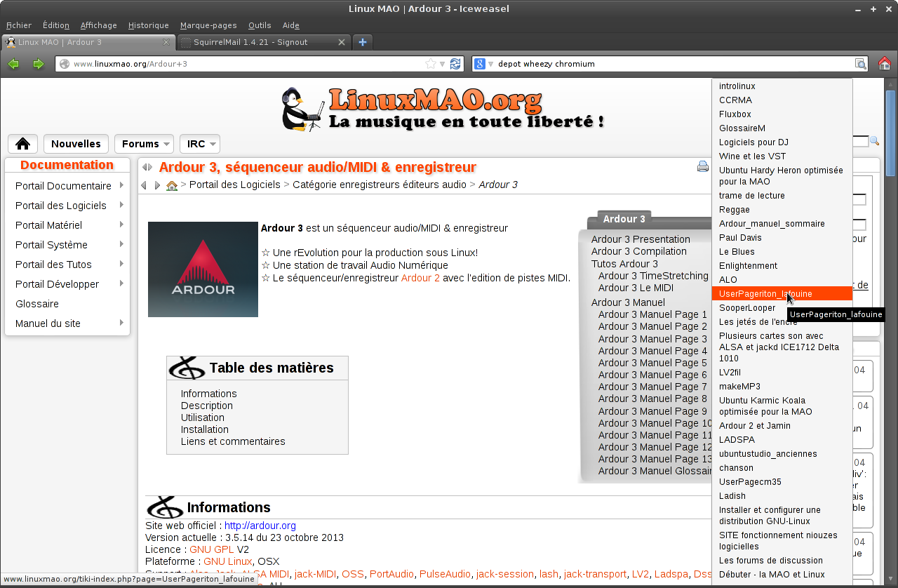
Task: Focus the browser search field containing depot wheezy chromium
Action: click(673, 64)
